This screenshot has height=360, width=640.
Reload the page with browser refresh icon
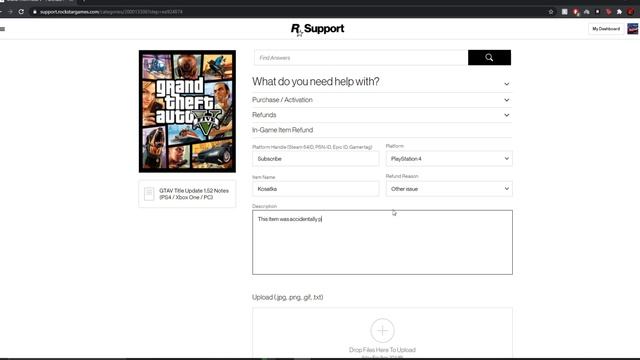(21, 12)
